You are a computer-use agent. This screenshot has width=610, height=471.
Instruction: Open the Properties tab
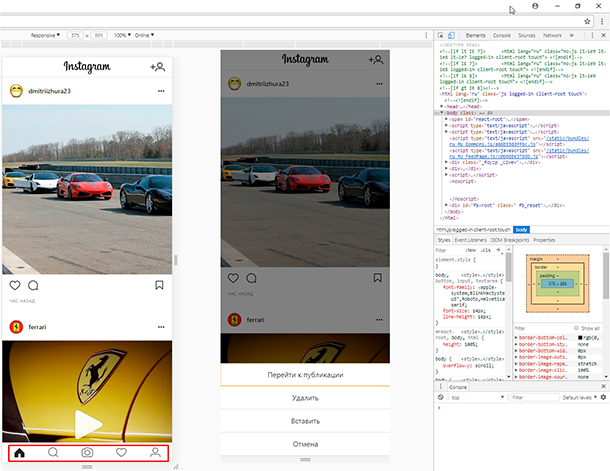(544, 240)
